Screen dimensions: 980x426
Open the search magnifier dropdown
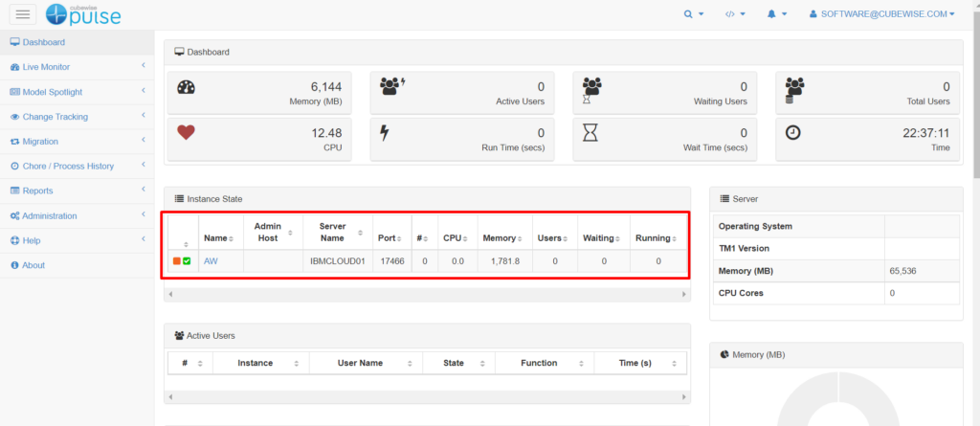(x=693, y=14)
